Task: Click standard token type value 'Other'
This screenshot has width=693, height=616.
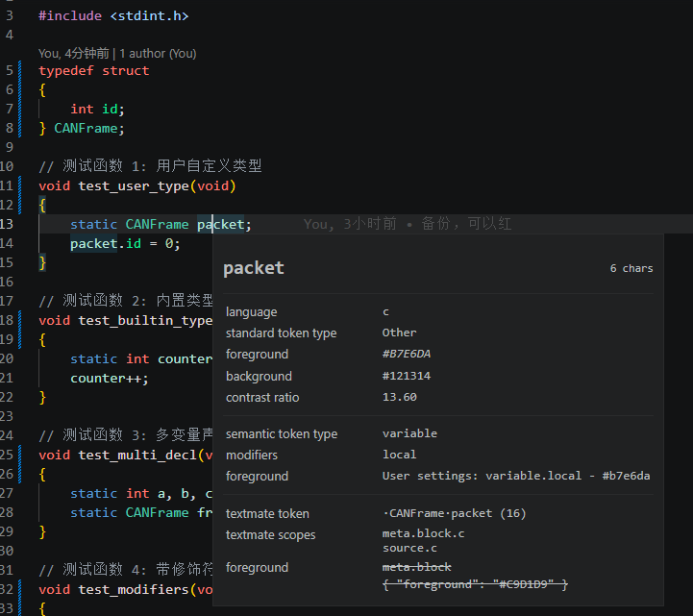Action: click(399, 333)
